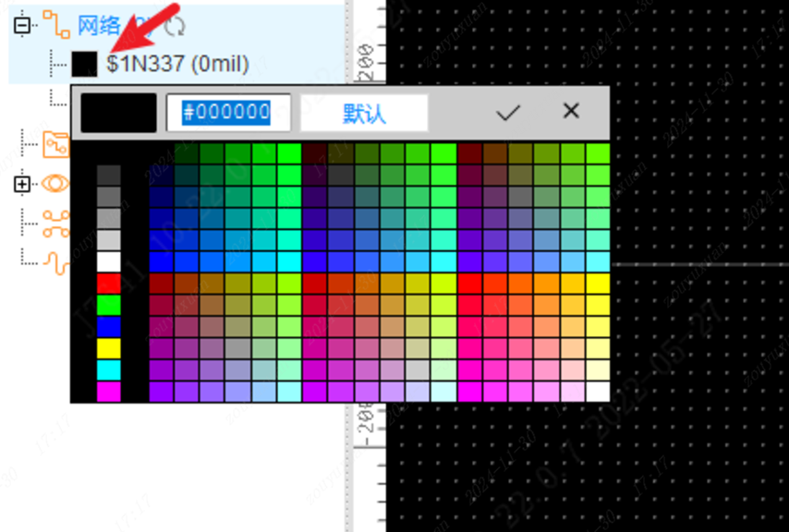789x532 pixels.
Task: Expand the eye icon tree node
Action: pos(22,185)
